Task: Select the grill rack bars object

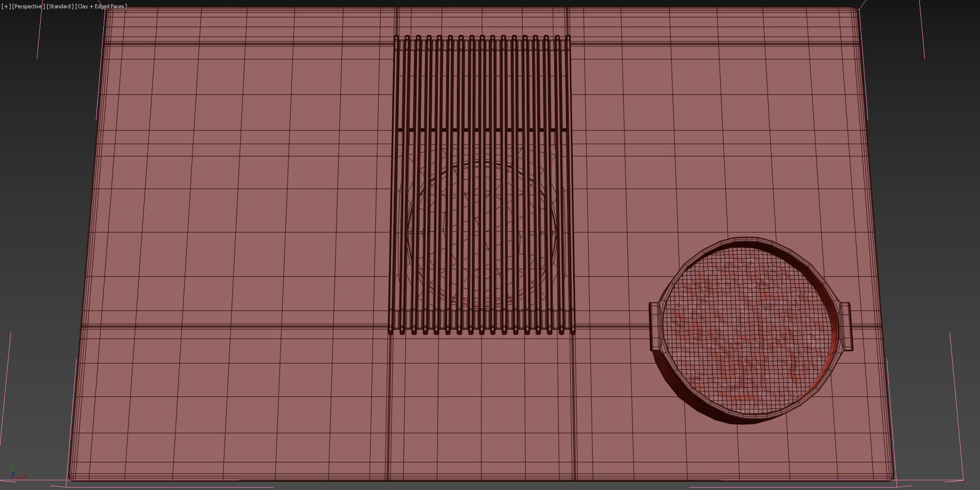Action: [x=482, y=185]
